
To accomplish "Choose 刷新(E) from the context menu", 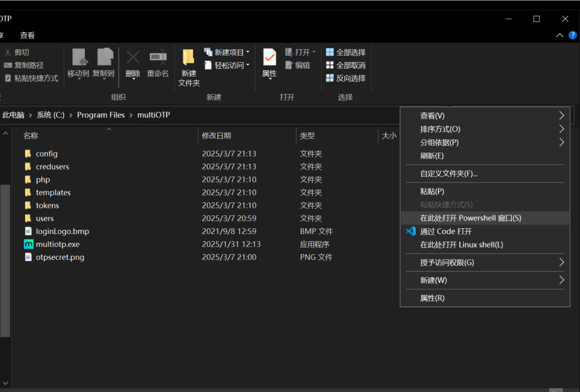I will pyautogui.click(x=485, y=156).
